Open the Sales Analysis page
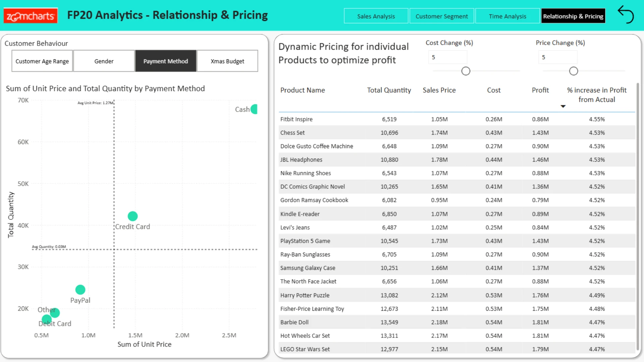The height and width of the screenshot is (362, 644). pyautogui.click(x=376, y=16)
